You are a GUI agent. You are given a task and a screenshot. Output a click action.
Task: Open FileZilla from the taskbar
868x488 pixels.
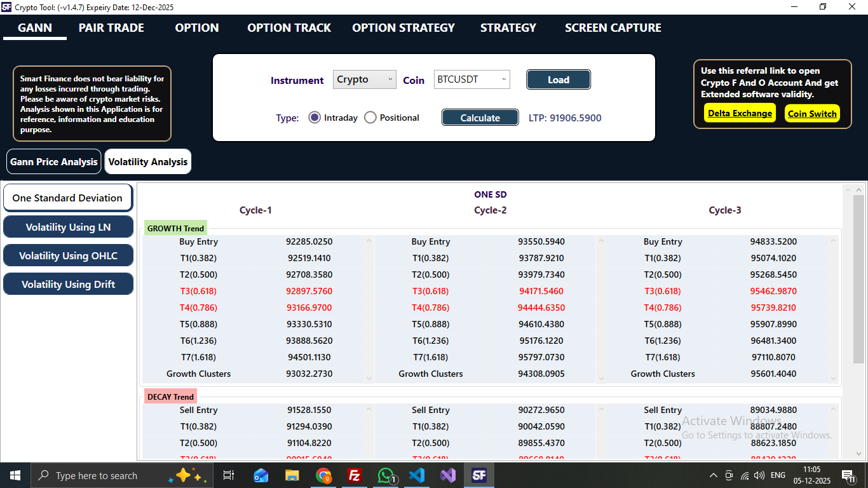point(354,475)
